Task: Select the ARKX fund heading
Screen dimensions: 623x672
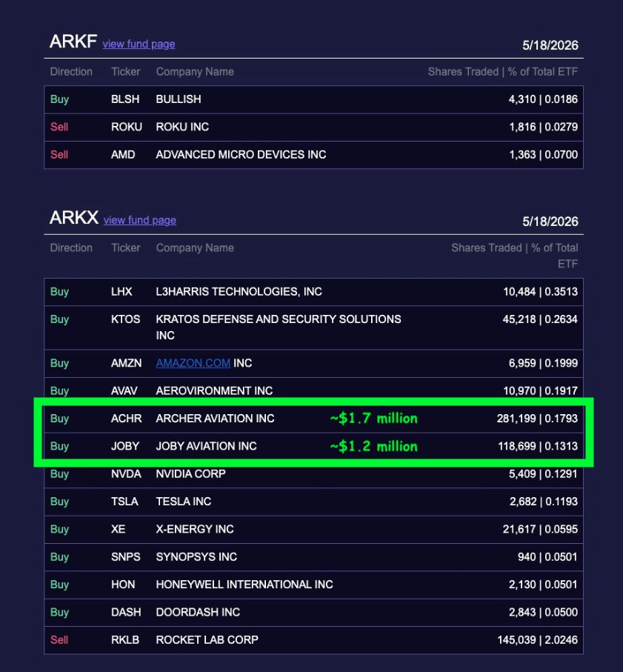Action: point(74,218)
